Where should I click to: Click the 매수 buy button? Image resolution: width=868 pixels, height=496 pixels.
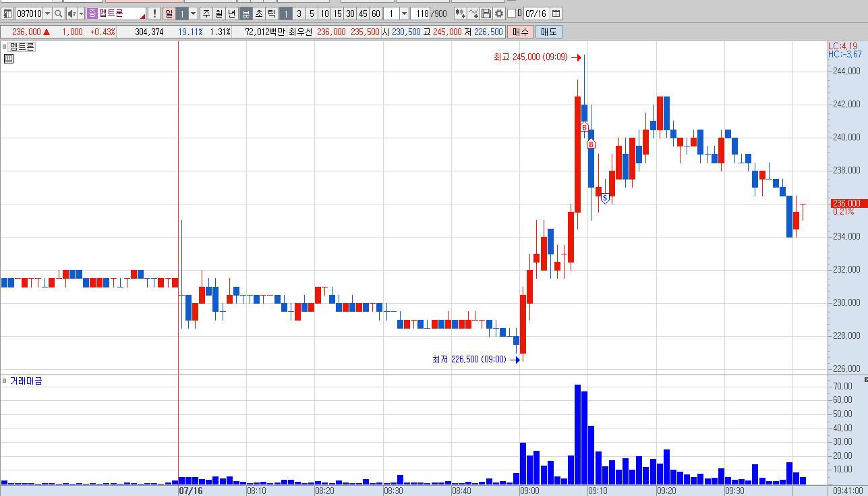(x=521, y=32)
